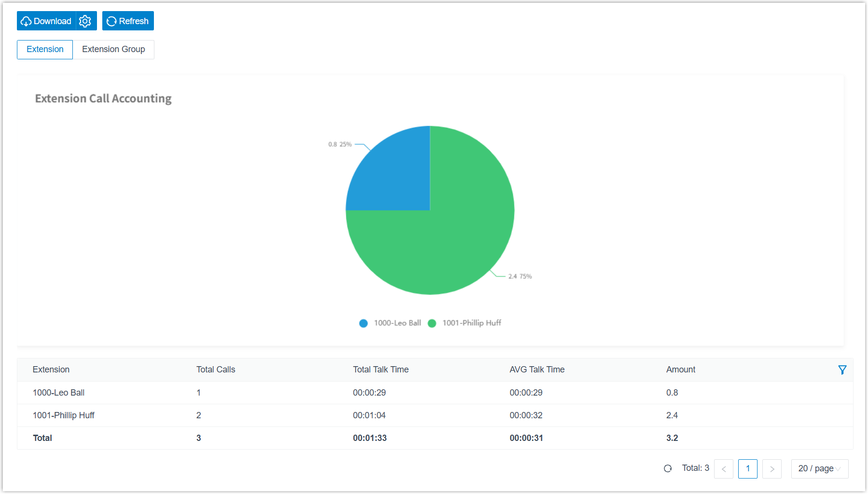Click total talk time 00:01:33 cell
The image size is (868, 494).
[x=370, y=438]
